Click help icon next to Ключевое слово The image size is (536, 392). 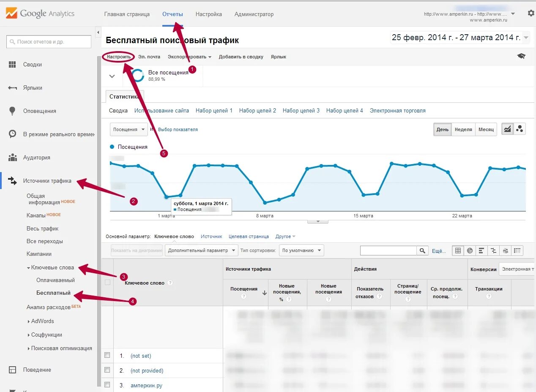(170, 283)
